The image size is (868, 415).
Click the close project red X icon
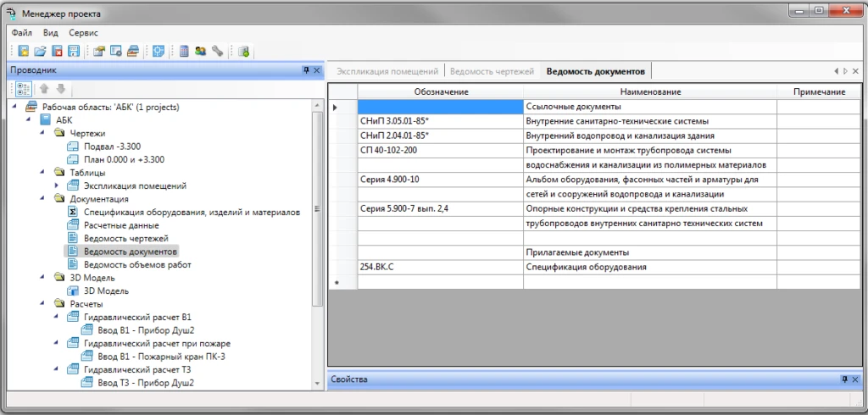coord(57,52)
